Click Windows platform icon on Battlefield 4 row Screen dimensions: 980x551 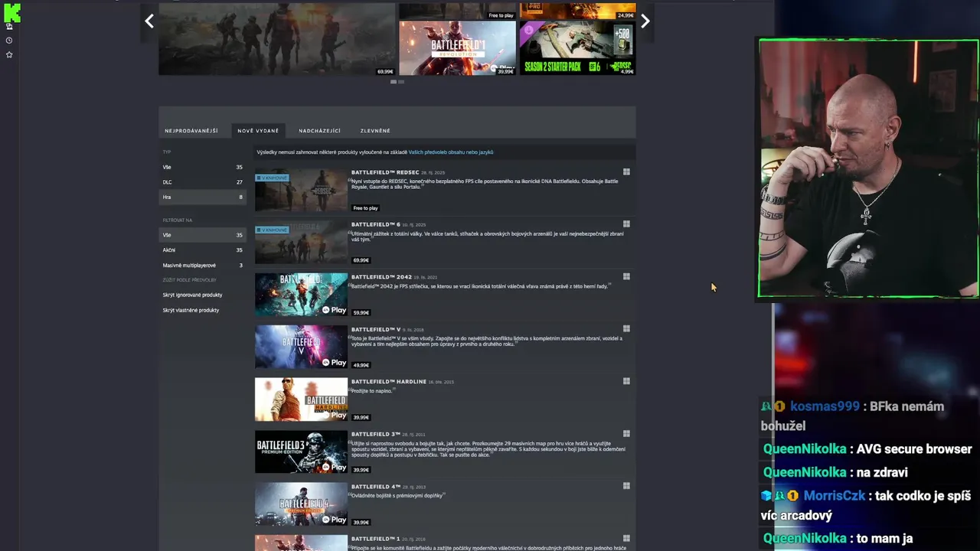pyautogui.click(x=626, y=486)
